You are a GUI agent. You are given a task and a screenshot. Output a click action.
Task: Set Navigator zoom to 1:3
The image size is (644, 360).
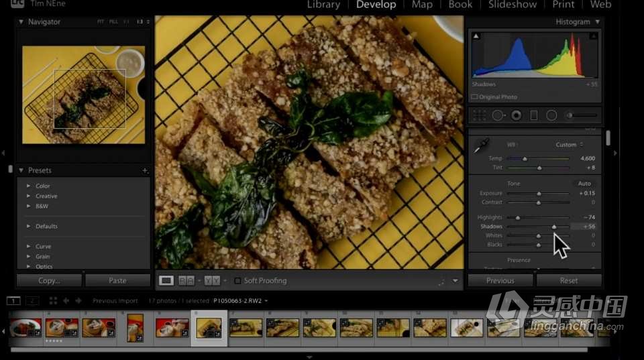(140, 21)
